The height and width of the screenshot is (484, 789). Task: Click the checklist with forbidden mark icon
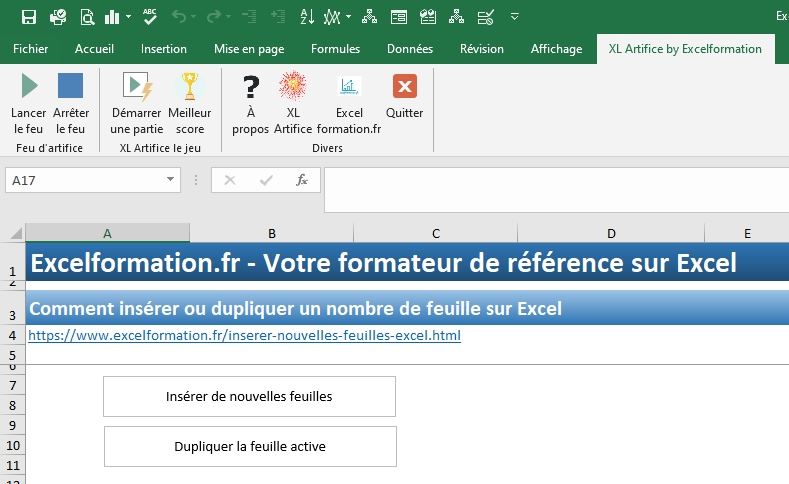[x=486, y=17]
